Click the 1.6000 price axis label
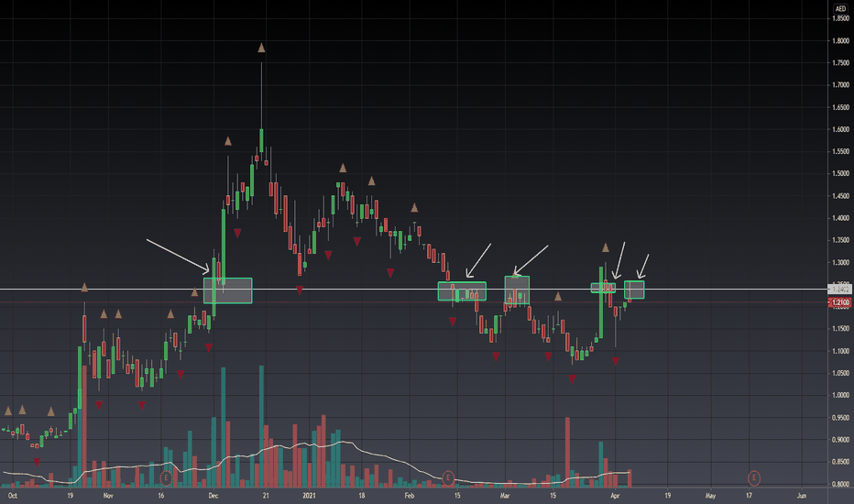The height and width of the screenshot is (504, 854). pyautogui.click(x=840, y=130)
